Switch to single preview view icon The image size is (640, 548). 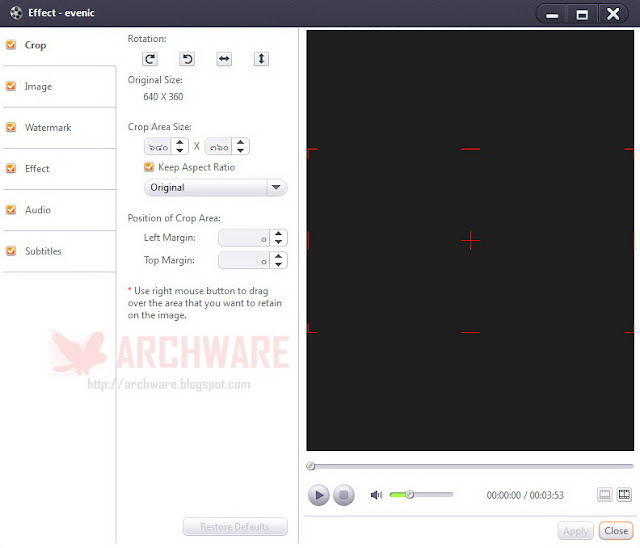pos(604,495)
